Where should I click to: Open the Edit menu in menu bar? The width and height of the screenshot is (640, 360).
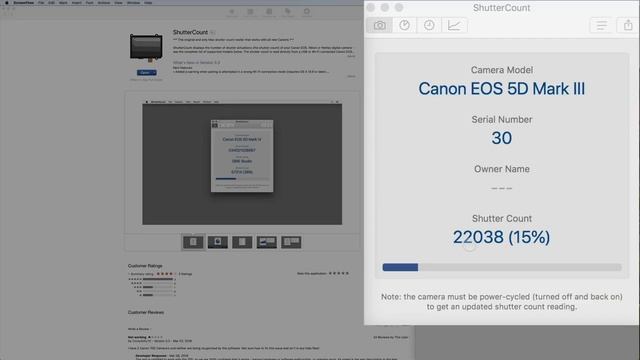pos(51,2)
